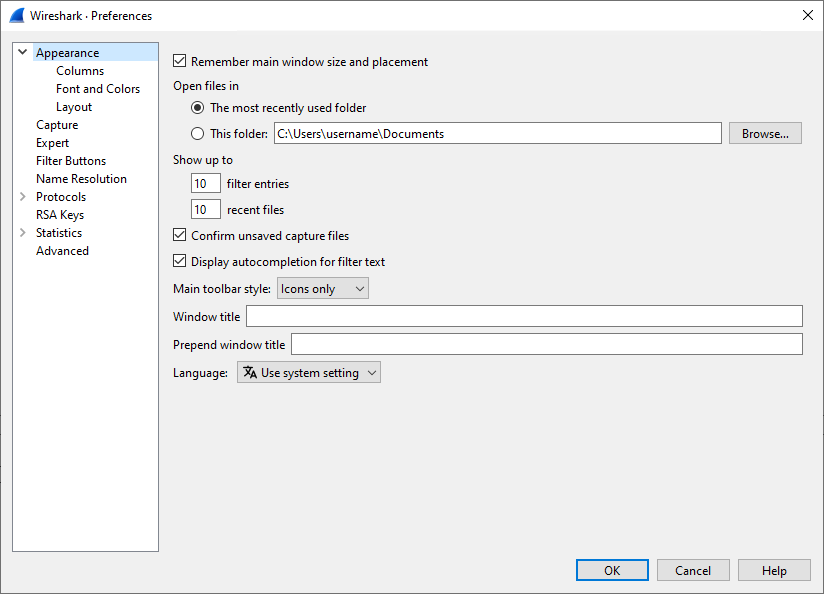Toggle Remember main window size and placement

point(180,62)
